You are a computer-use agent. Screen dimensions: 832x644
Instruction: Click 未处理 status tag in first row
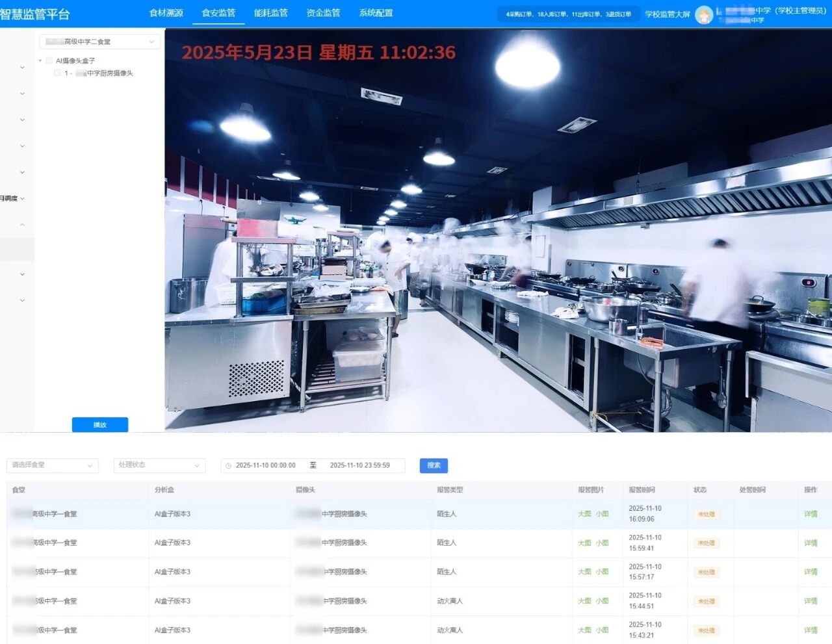(706, 514)
